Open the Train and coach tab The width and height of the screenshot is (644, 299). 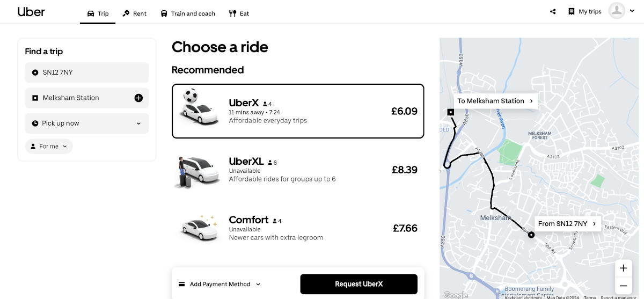click(x=188, y=13)
